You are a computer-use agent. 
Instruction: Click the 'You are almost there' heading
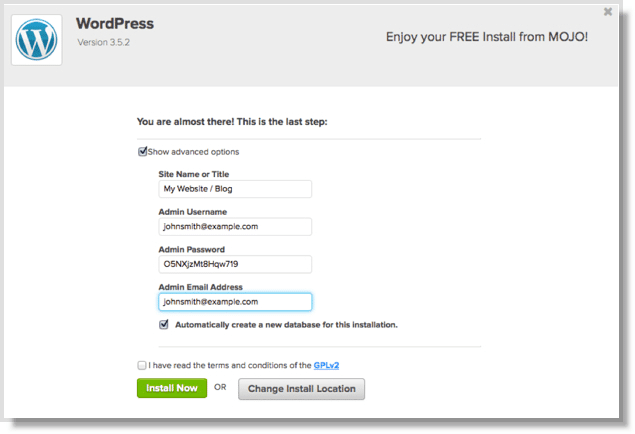[x=232, y=122]
